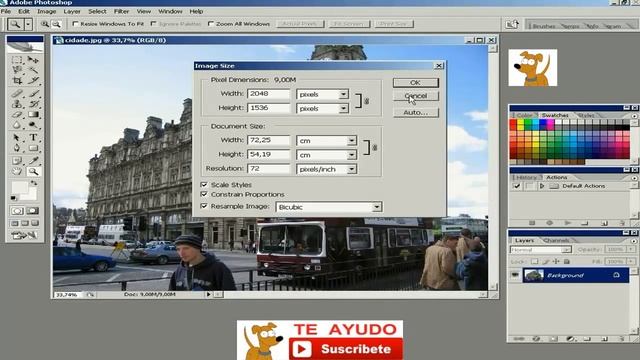
Task: Select the Rectangular Marquee tool
Action: coord(17,60)
